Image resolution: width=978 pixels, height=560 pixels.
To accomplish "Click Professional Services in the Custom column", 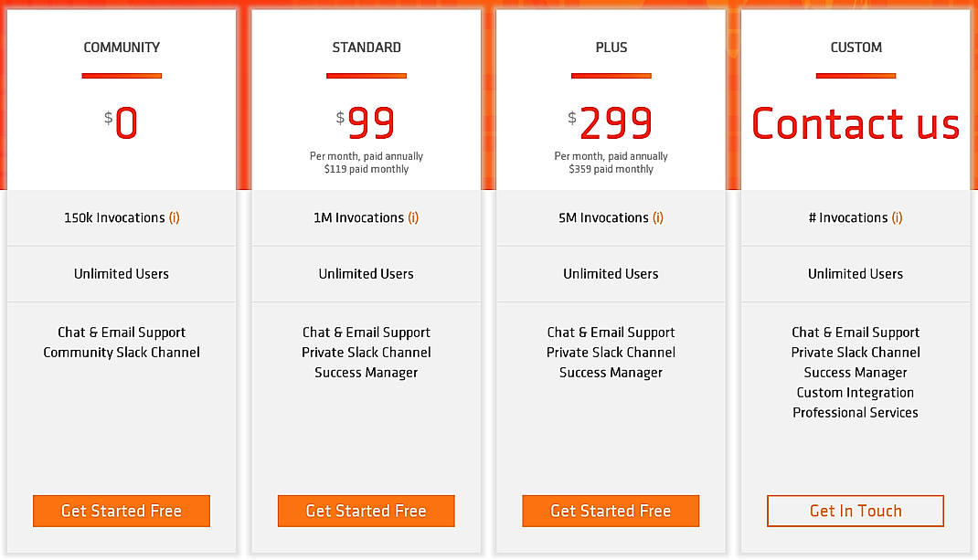I will coord(855,412).
